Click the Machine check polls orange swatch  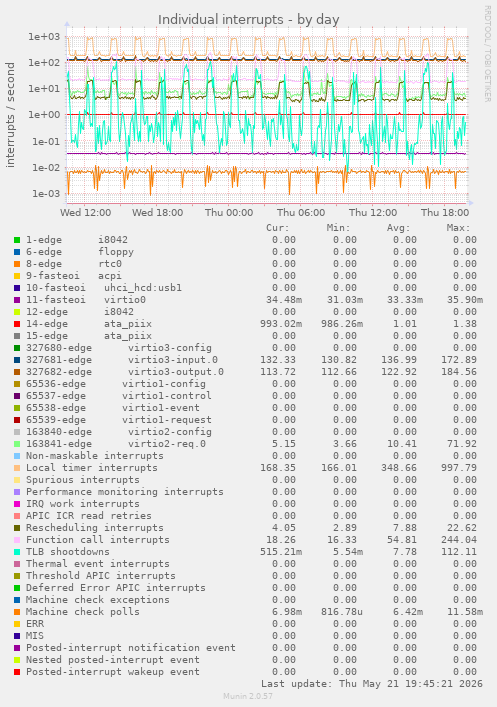tap(17, 612)
